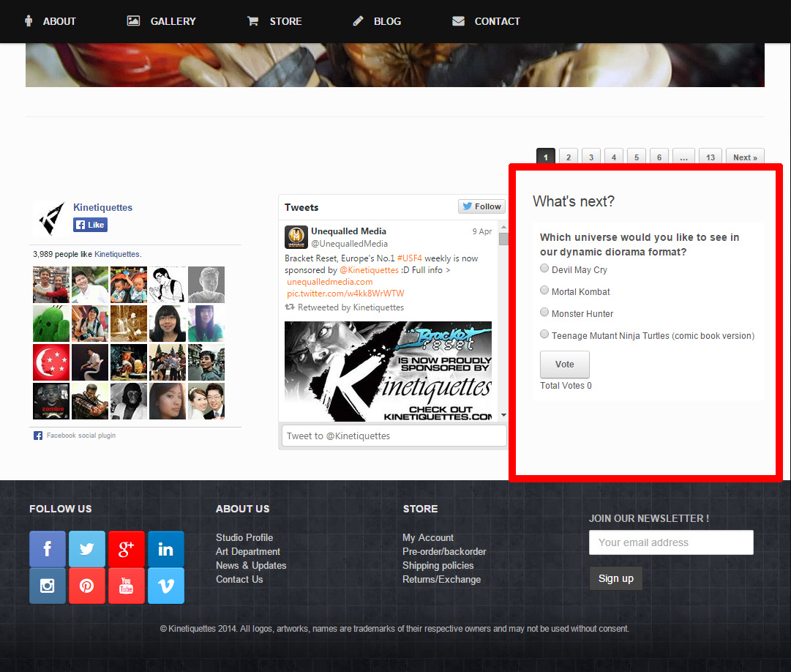Pick Teenage Mutant Ninja Turtles poll option

(x=544, y=335)
